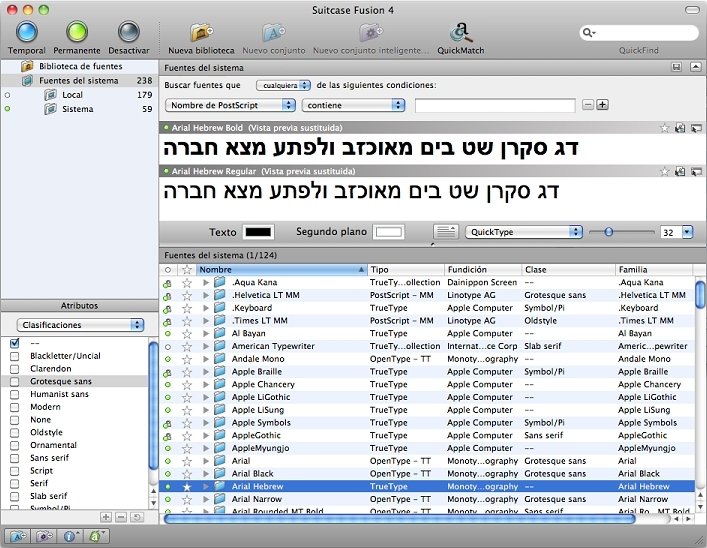Open the Segundo plano color swatch
707x548 pixels.
click(x=389, y=232)
